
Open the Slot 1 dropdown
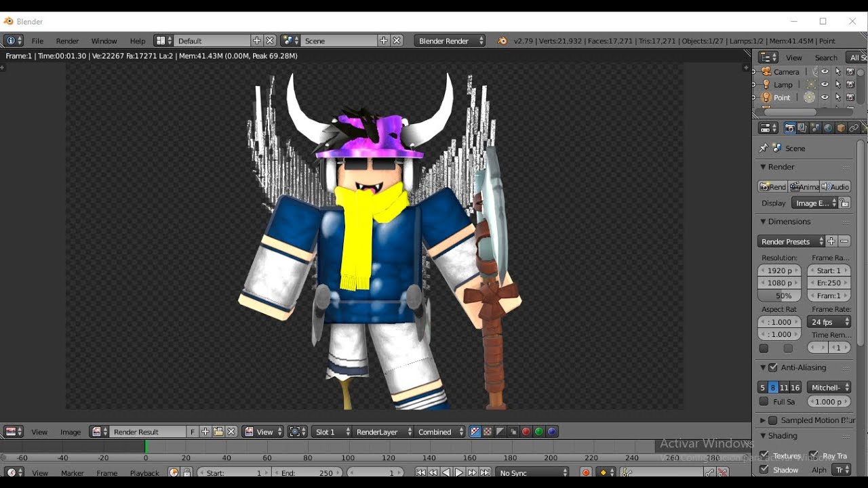click(332, 432)
